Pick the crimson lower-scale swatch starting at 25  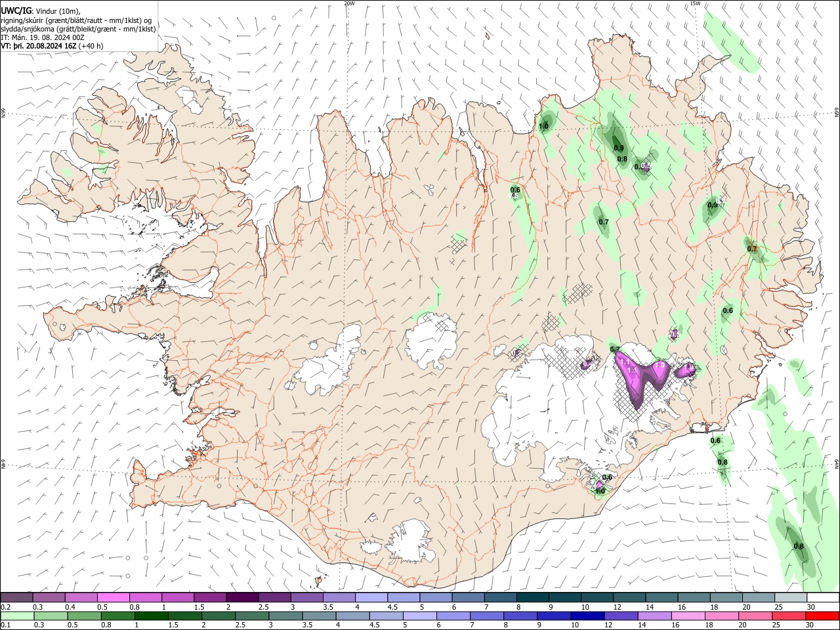pos(789,616)
